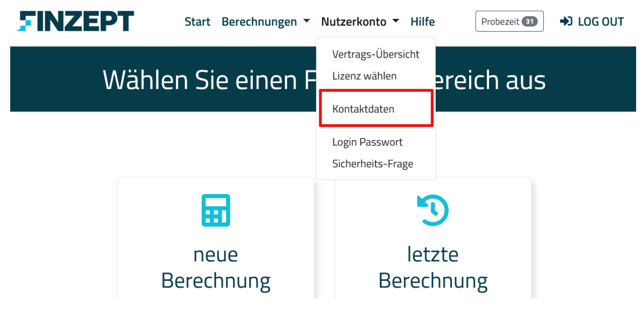This screenshot has height=319, width=644.
Task: Click the Probezeit button
Action: coord(509,21)
